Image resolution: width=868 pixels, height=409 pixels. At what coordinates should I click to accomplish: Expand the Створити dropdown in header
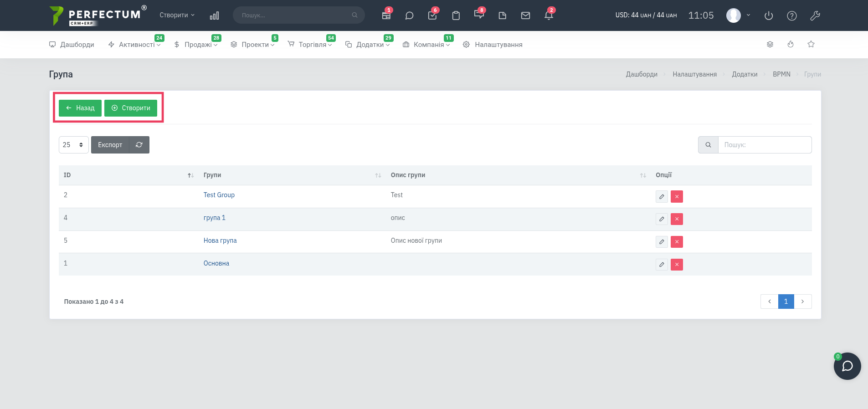[177, 15]
